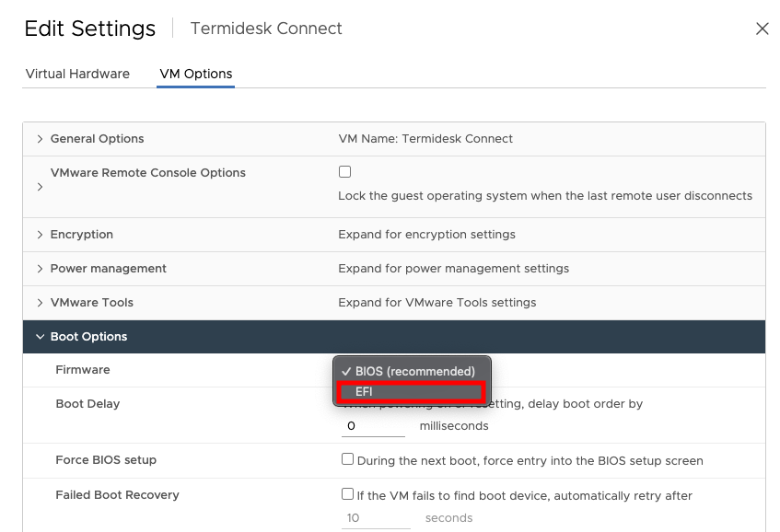
Task: Expand VMware Remote Console Options chevron
Action: (40, 187)
